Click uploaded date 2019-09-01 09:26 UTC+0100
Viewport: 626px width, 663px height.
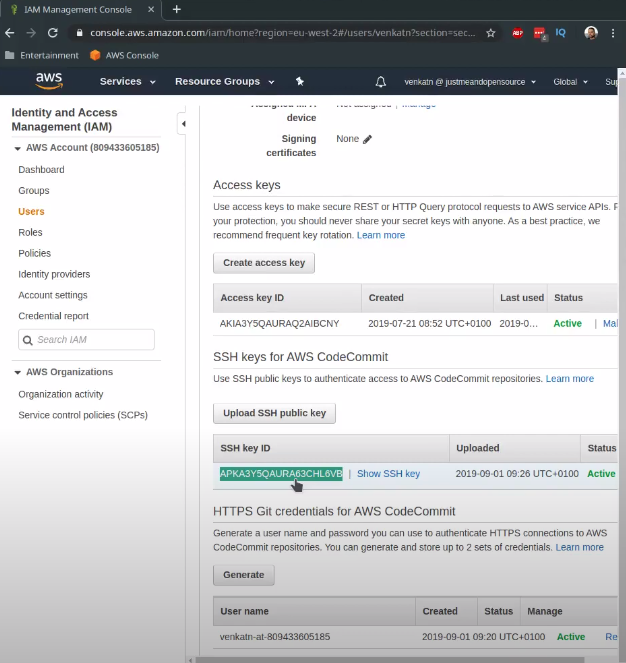point(517,474)
